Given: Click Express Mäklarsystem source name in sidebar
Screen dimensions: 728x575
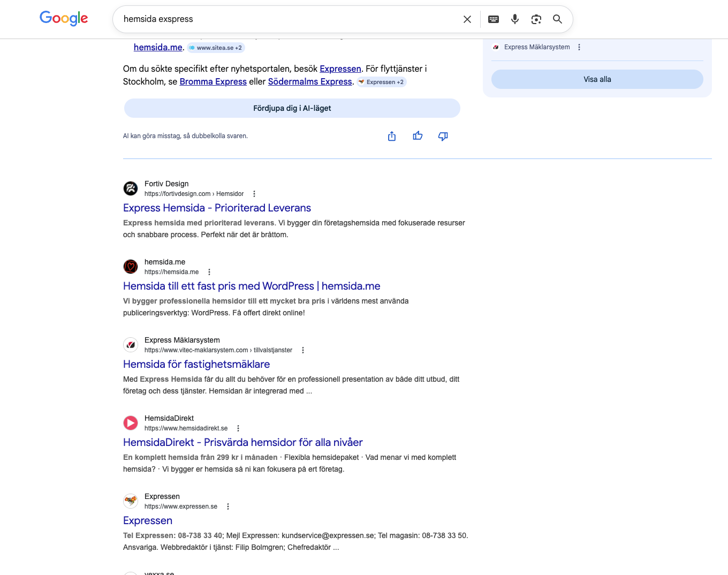Looking at the screenshot, I should pyautogui.click(x=537, y=47).
